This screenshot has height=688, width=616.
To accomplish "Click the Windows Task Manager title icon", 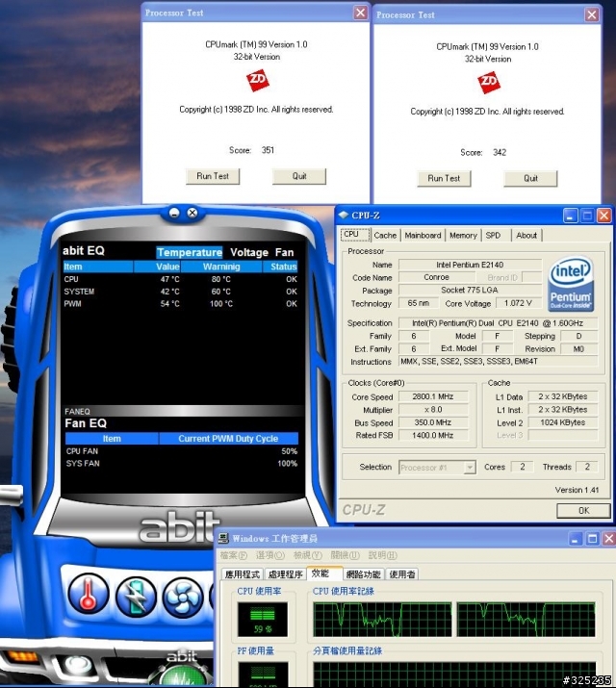I will [x=223, y=539].
